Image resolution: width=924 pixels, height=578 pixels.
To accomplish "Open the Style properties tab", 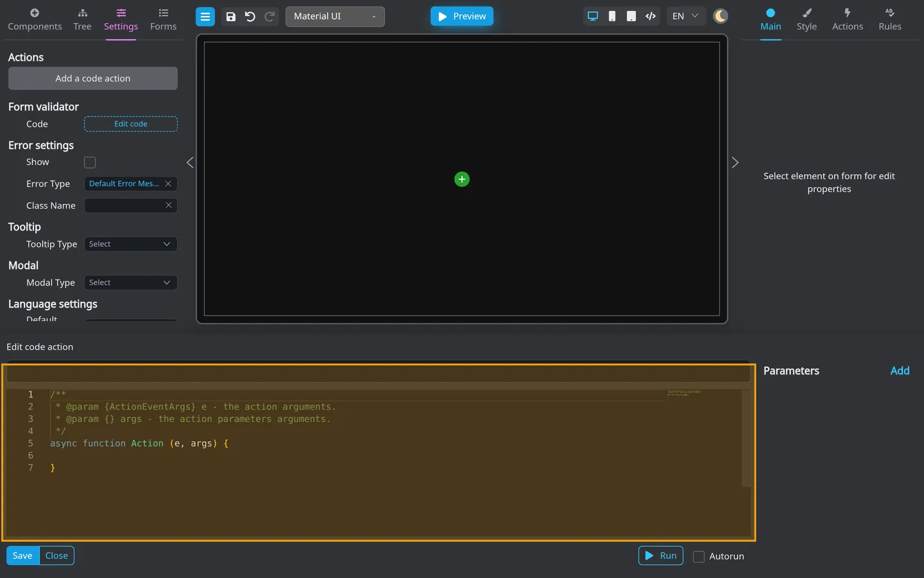I will (807, 20).
